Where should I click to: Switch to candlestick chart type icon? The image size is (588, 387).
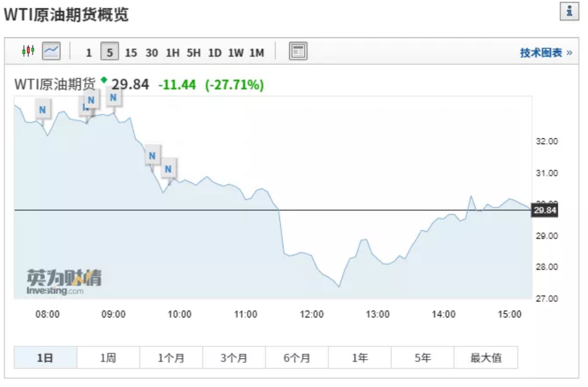click(x=28, y=51)
